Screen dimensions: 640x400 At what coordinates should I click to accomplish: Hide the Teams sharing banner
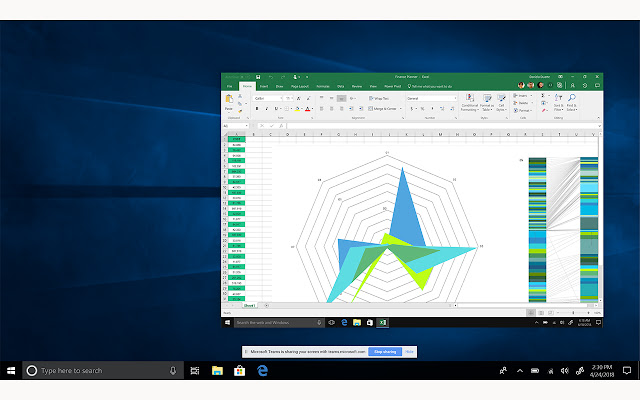(x=409, y=351)
